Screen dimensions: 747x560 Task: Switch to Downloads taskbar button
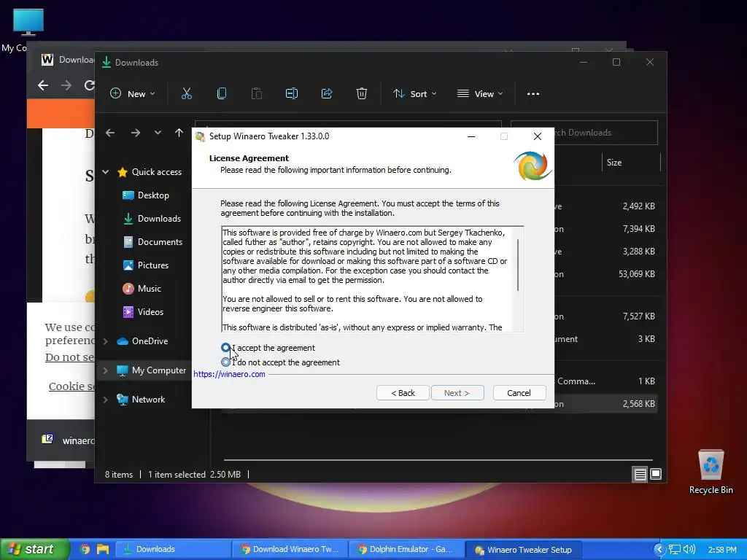[x=173, y=549]
